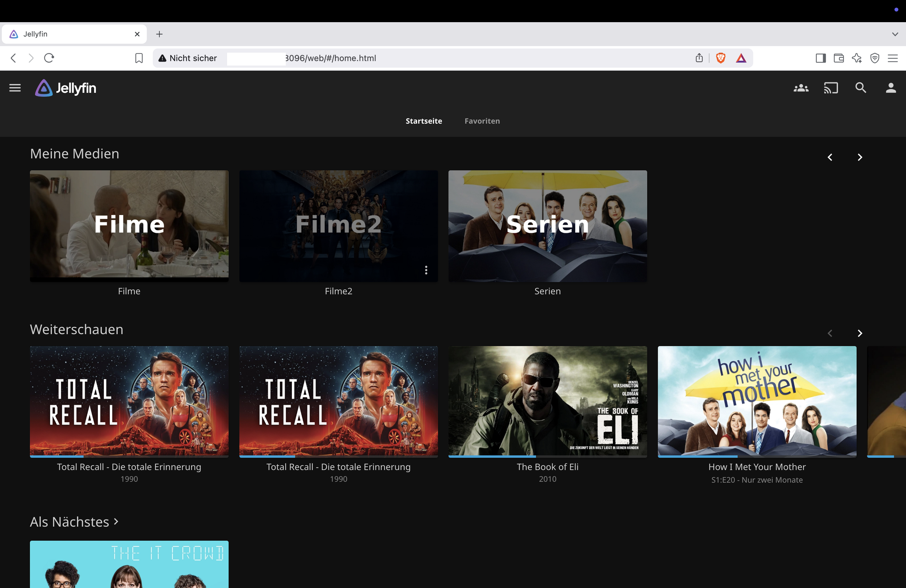Viewport: 906px width, 588px height.
Task: Click the Filme2 label under the card
Action: pyautogui.click(x=339, y=291)
